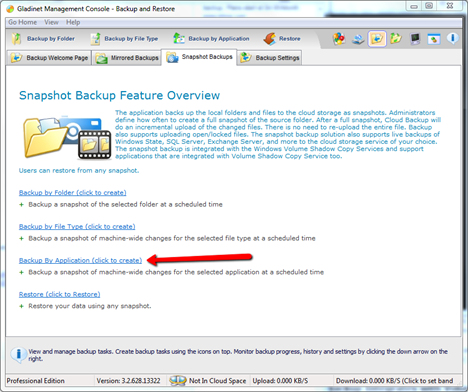Click the window with padlock icon
Viewport: 468px width, 392px height.
coord(434,39)
